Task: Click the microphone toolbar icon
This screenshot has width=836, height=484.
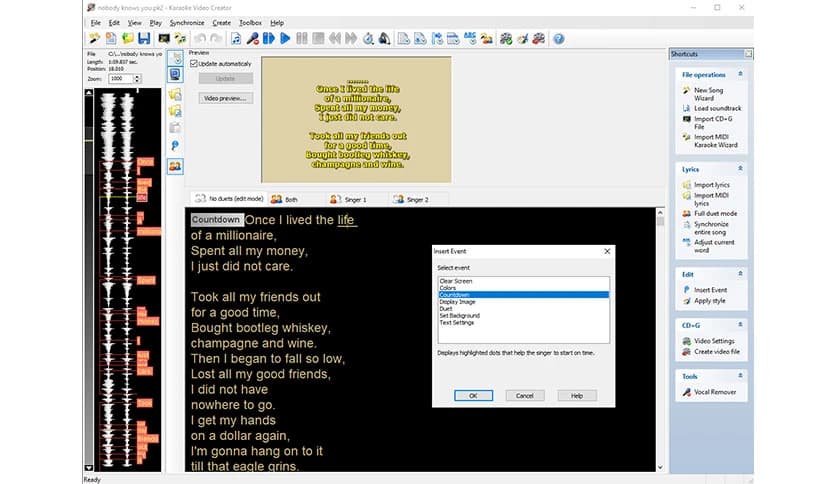Action: point(252,38)
